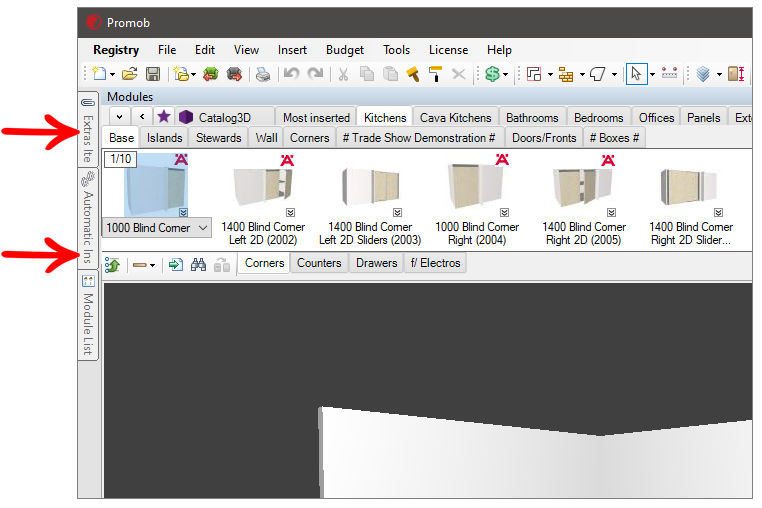Screen dimensions: 762x508
Task: Open the pointer tool's dropdown arrow
Action: 652,74
